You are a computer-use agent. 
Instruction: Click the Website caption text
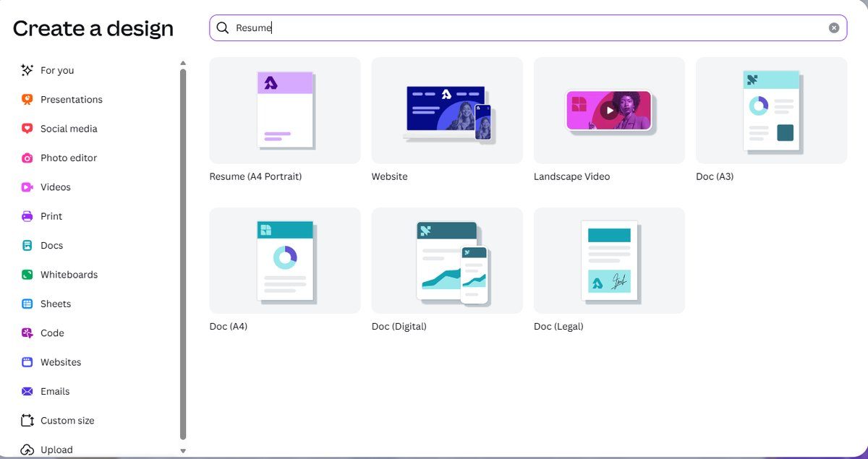coord(390,176)
